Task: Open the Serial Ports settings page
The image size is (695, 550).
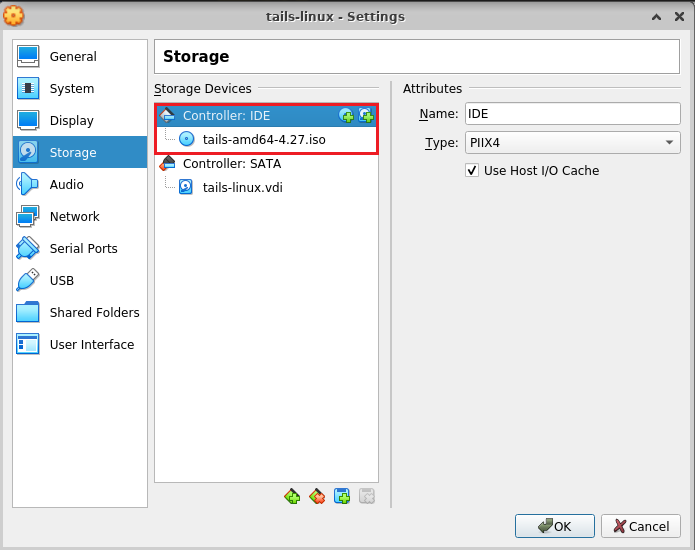Action: pyautogui.click(x=80, y=248)
